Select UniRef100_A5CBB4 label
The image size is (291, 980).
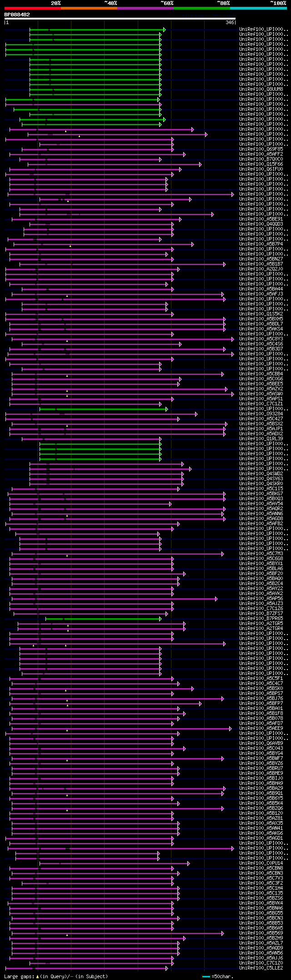click(x=261, y=374)
